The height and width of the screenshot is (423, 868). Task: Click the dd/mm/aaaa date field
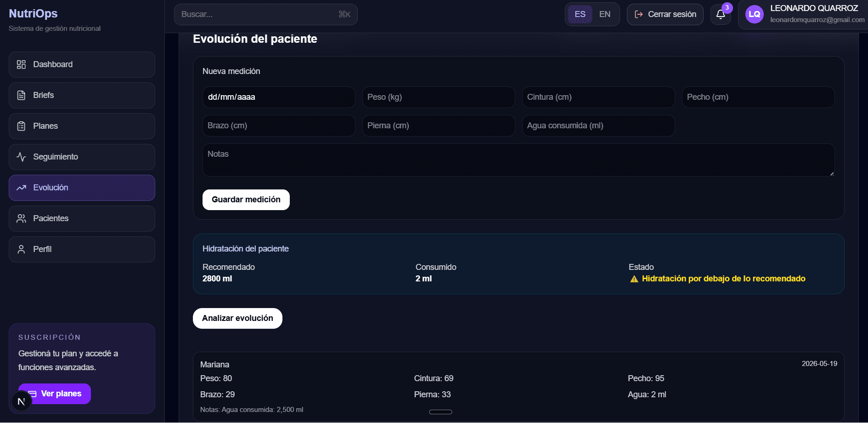point(279,97)
